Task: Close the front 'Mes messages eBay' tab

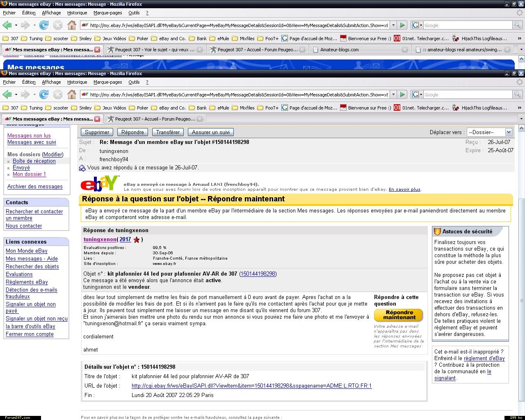Action: [x=97, y=119]
